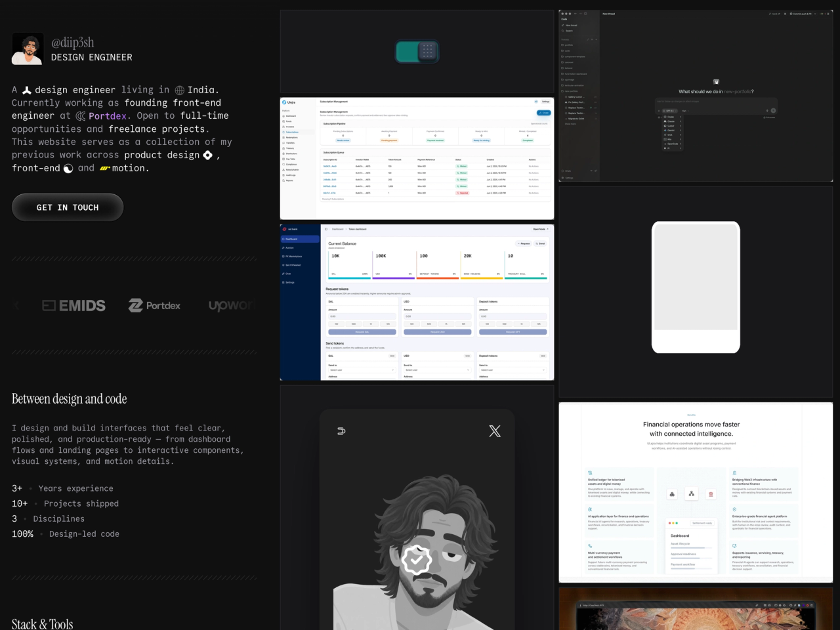Select FX Marketplace in the token dashboard sidebar
840x630 pixels.
300,257
